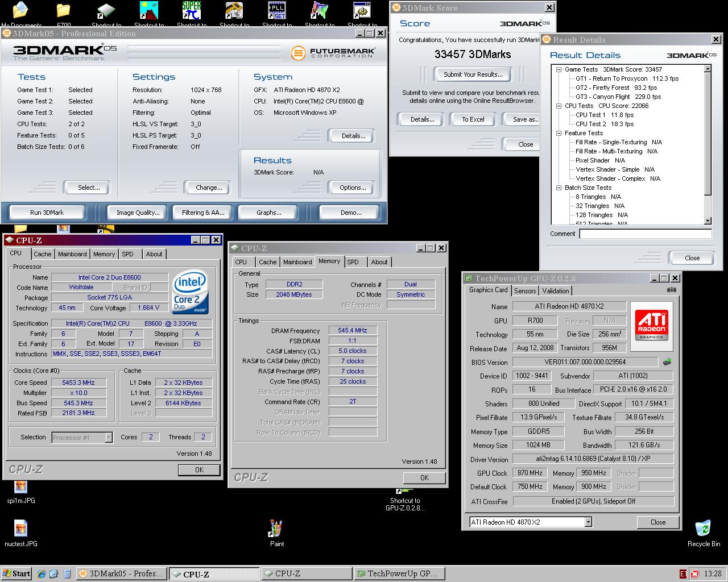Select GT3 - Canyon Flight result row
This screenshot has width=728, height=582.
[618, 97]
